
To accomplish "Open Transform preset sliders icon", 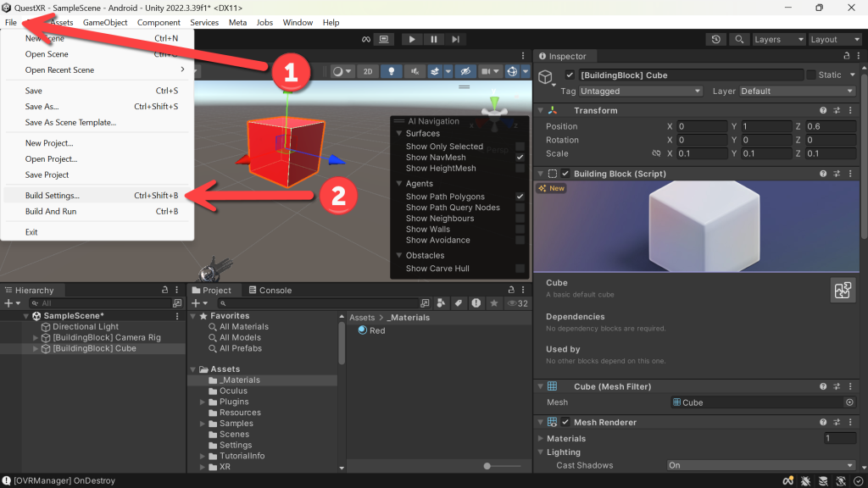I will tap(837, 111).
